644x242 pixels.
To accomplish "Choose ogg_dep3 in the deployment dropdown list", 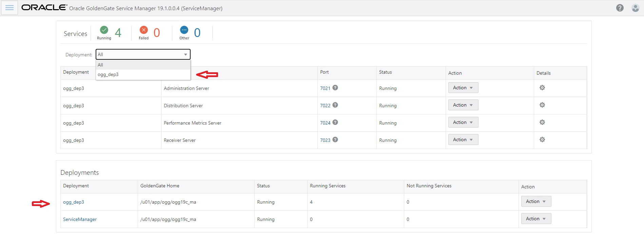I will [143, 74].
